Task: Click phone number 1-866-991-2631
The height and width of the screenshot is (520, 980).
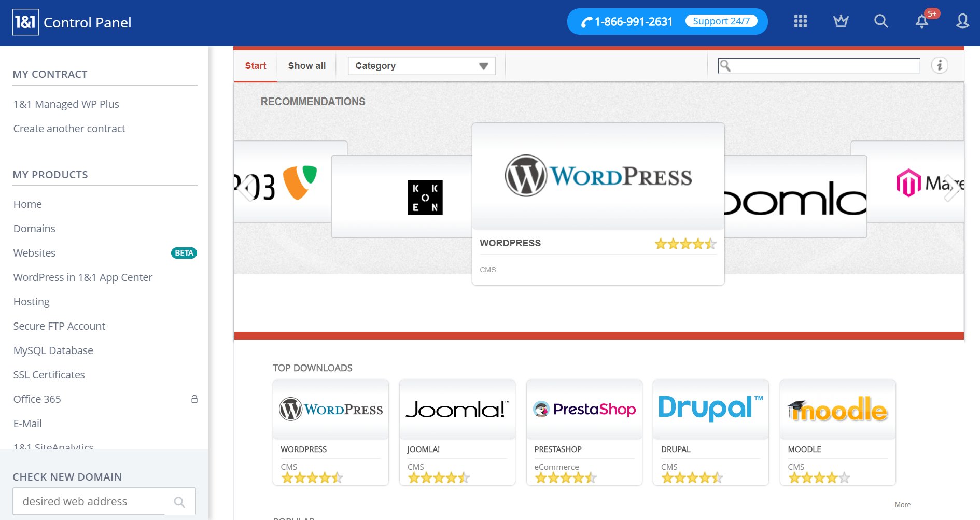Action: pyautogui.click(x=634, y=22)
